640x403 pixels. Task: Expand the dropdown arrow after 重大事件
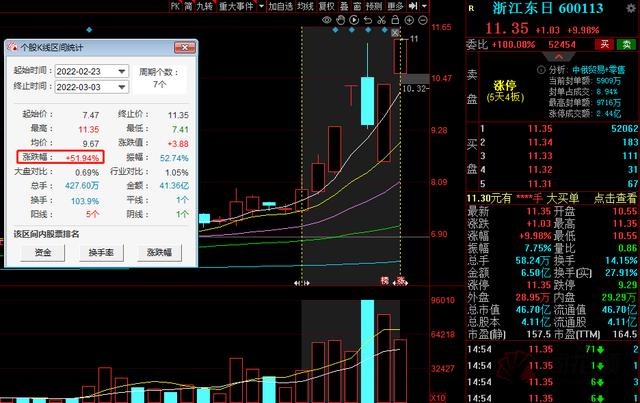[262, 6]
